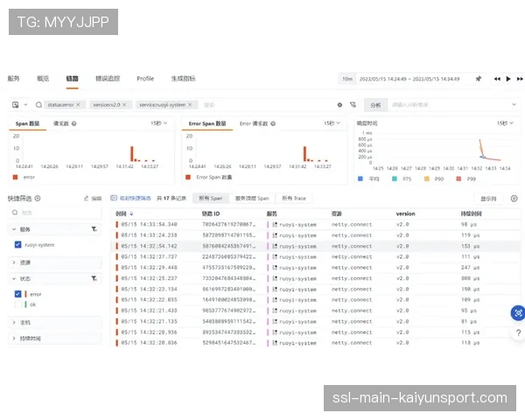525x420 pixels.
Task: Open the question mark help icon
Action: pyautogui.click(x=37, y=199)
